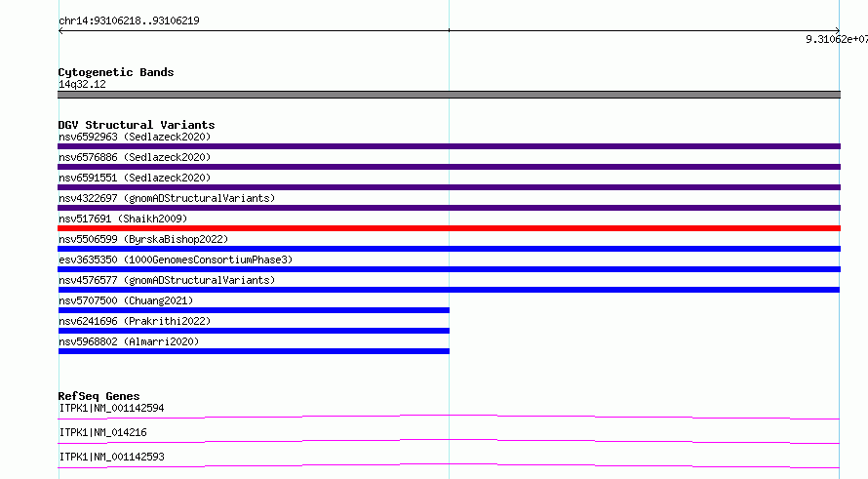Click the magenta line for ITPK1|NM_014216

click(449, 440)
